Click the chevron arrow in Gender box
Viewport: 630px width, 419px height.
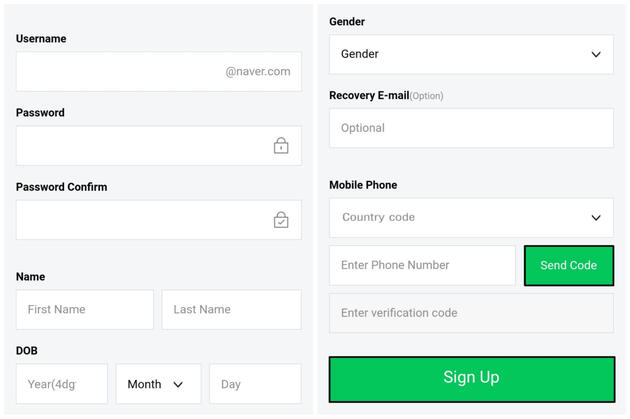pyautogui.click(x=596, y=54)
